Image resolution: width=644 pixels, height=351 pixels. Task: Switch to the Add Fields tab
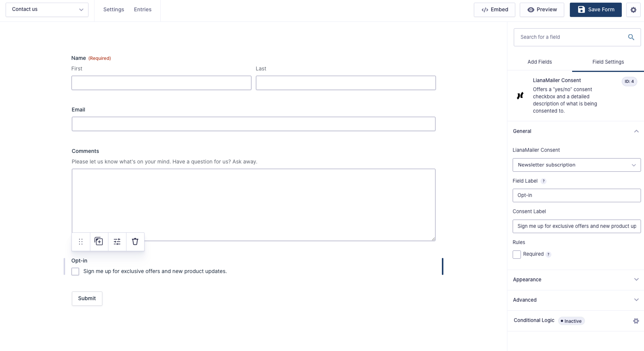point(540,62)
